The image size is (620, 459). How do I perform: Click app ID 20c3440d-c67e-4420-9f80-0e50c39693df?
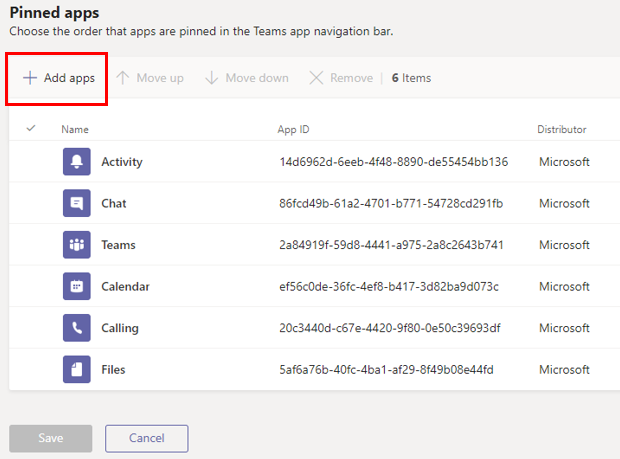[390, 328]
